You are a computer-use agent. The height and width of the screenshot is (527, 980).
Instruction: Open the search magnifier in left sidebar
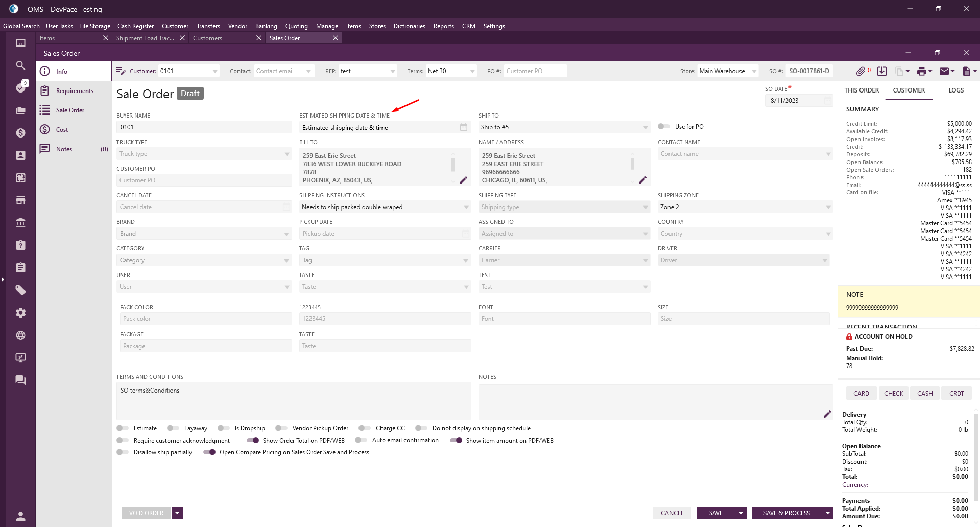tap(20, 65)
